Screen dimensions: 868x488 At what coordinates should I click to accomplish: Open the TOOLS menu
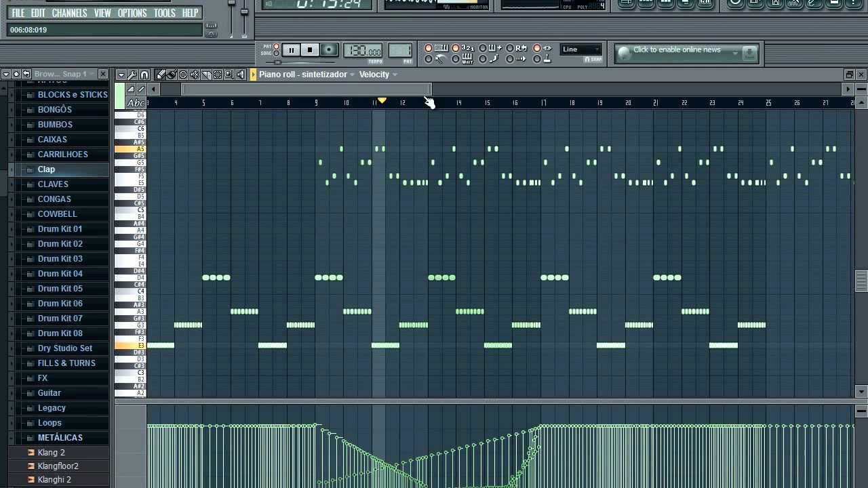[164, 13]
